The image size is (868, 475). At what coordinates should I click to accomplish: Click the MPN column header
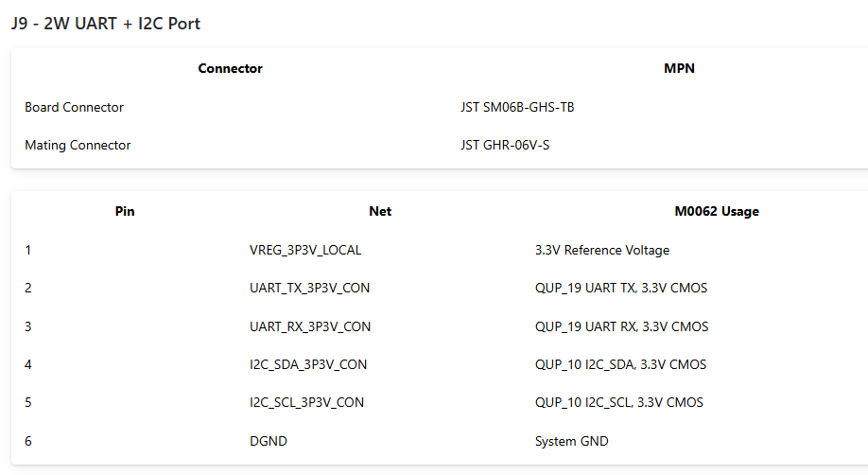679,68
